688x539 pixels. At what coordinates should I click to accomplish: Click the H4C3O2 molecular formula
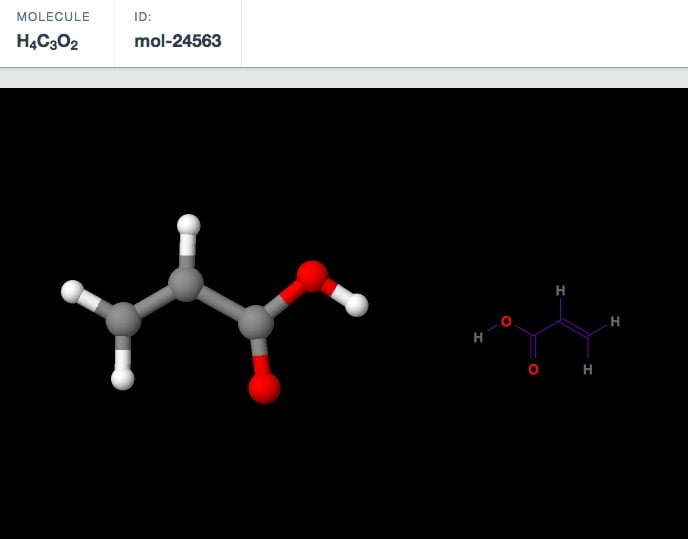[x=47, y=42]
